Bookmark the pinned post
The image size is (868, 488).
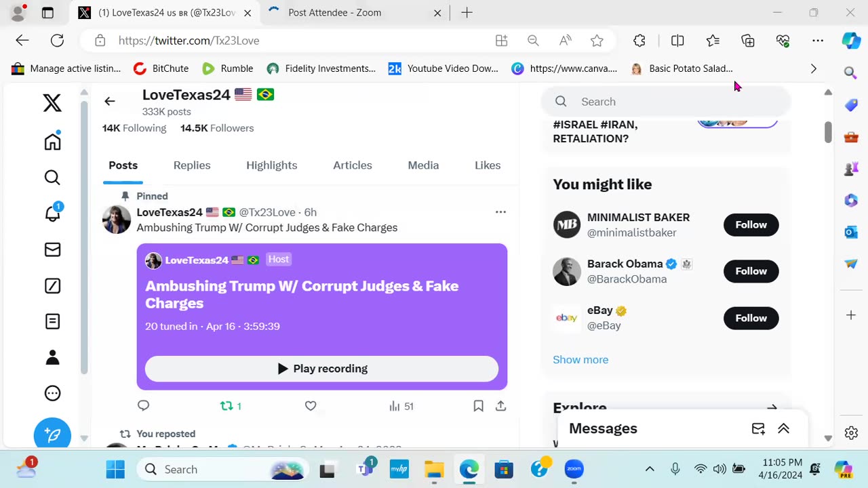(x=478, y=406)
